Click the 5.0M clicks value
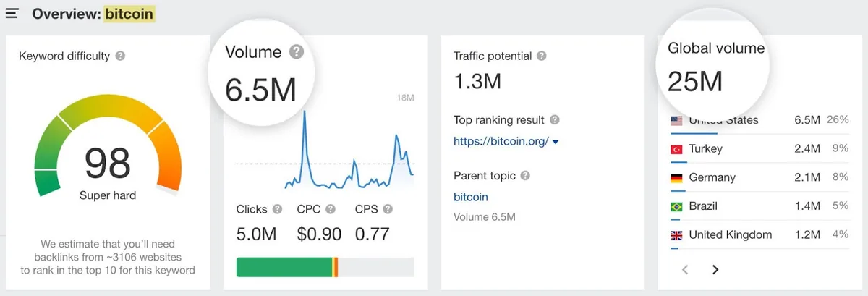Viewport: 868px width, 296px height. [257, 234]
